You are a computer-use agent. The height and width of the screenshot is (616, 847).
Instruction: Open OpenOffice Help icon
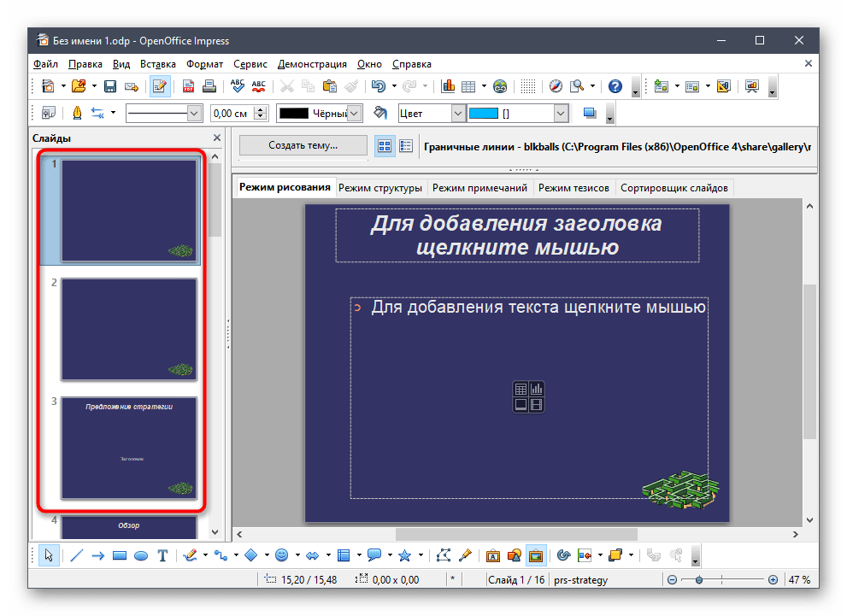coord(615,86)
